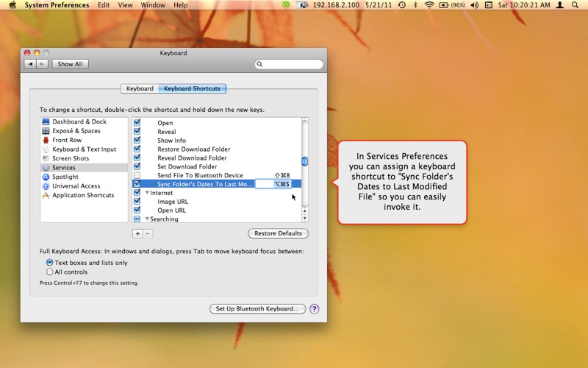Click the System Preferences search field

(x=289, y=64)
